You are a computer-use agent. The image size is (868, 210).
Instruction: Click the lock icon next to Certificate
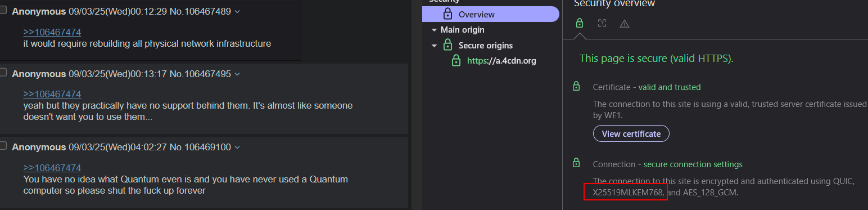576,87
